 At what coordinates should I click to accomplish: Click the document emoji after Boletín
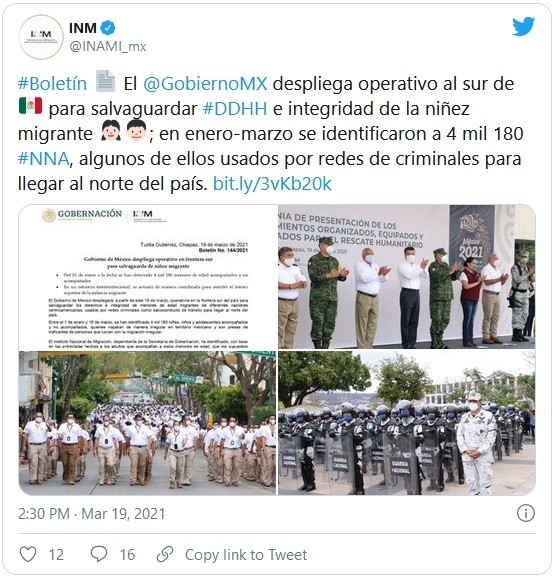point(105,81)
